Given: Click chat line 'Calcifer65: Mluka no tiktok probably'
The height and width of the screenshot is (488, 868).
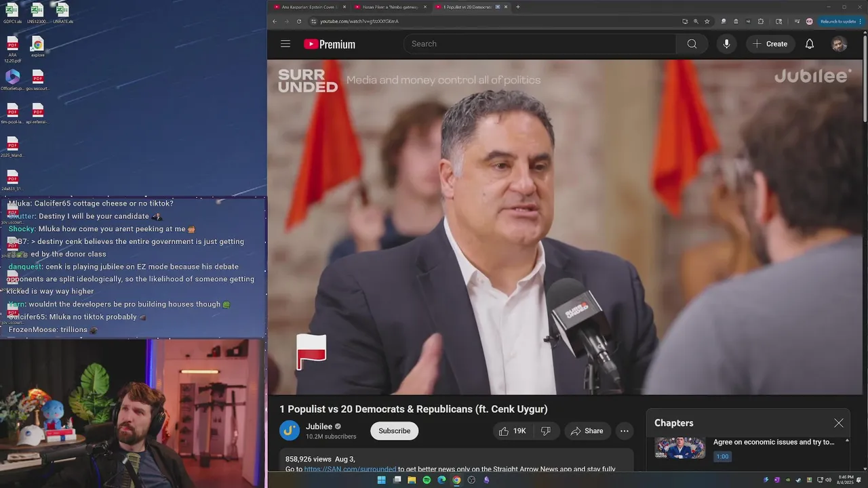Looking at the screenshot, I should (77, 317).
